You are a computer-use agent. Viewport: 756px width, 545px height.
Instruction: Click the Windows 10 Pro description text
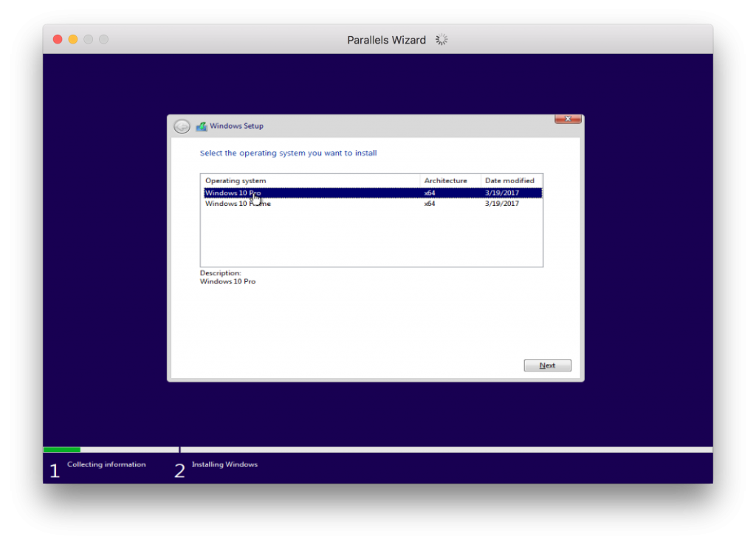coord(227,281)
